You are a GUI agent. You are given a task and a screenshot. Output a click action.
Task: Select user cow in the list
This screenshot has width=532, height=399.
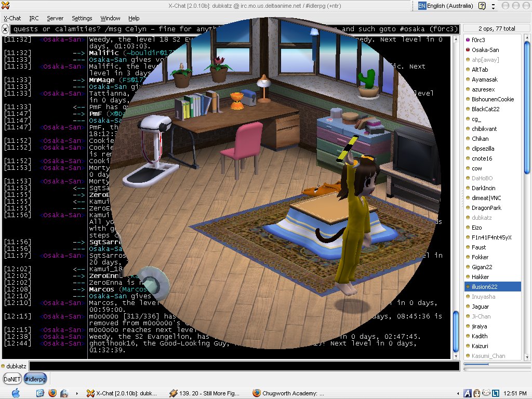click(x=493, y=168)
